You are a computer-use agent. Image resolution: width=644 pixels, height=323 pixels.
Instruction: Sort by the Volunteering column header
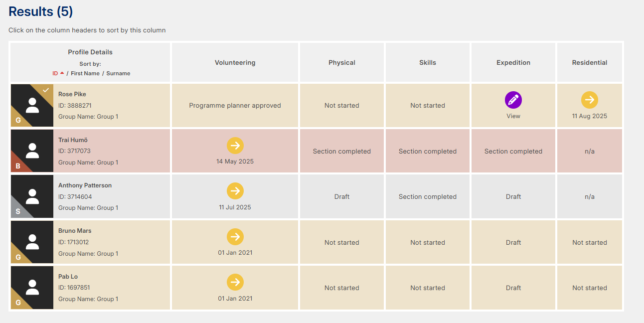[x=235, y=63]
